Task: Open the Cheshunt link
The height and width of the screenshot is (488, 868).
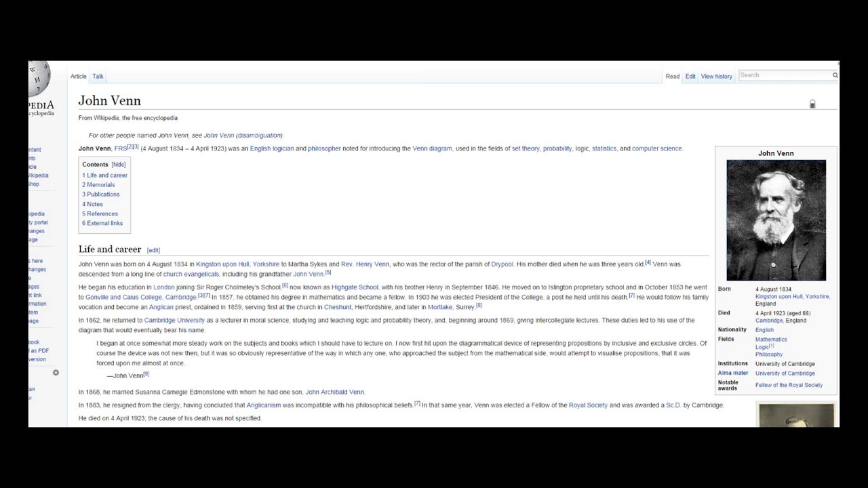Action: click(x=338, y=307)
